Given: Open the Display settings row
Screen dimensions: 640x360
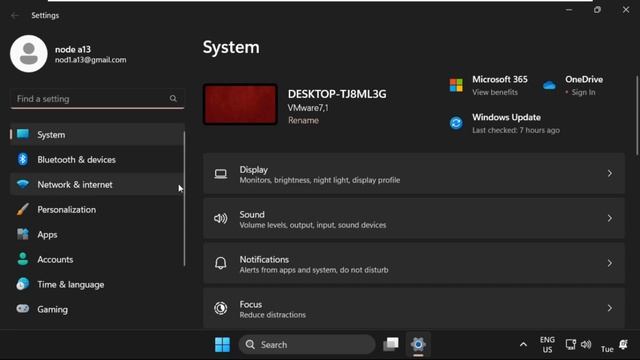Looking at the screenshot, I should 414,173.
